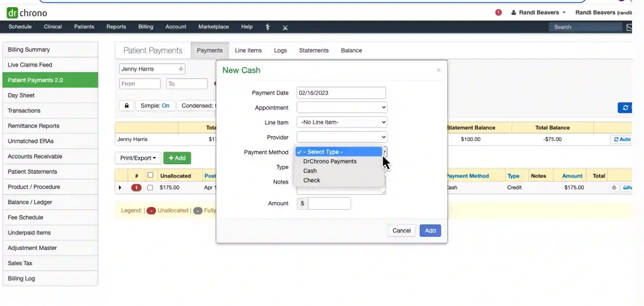
Task: Cancel the New Cash dialog
Action: (x=402, y=230)
